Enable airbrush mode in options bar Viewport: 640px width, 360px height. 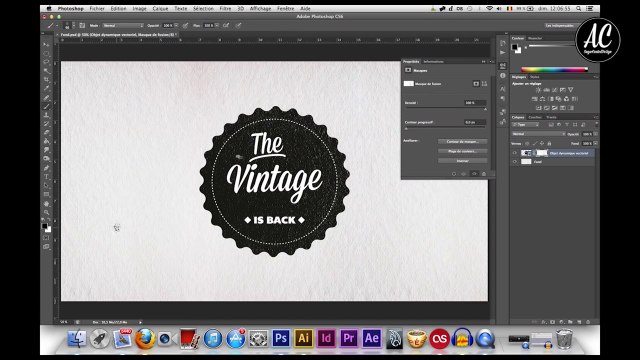[226, 25]
